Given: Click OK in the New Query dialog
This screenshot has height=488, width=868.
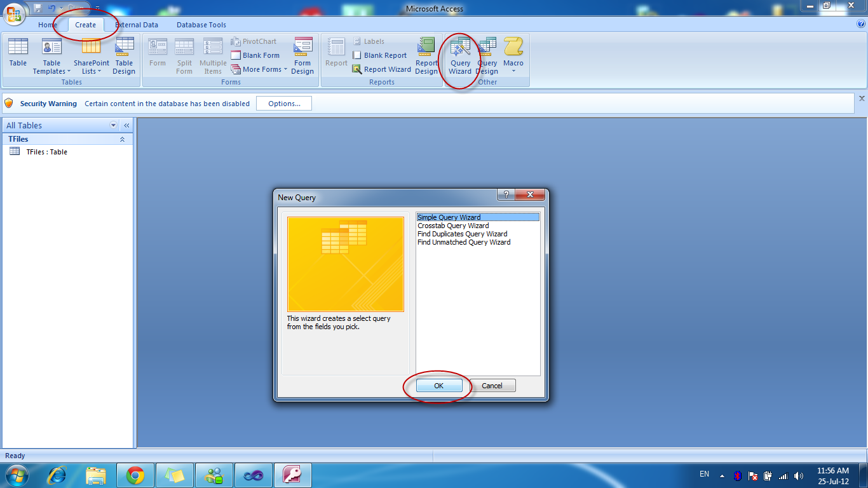Looking at the screenshot, I should tap(439, 386).
